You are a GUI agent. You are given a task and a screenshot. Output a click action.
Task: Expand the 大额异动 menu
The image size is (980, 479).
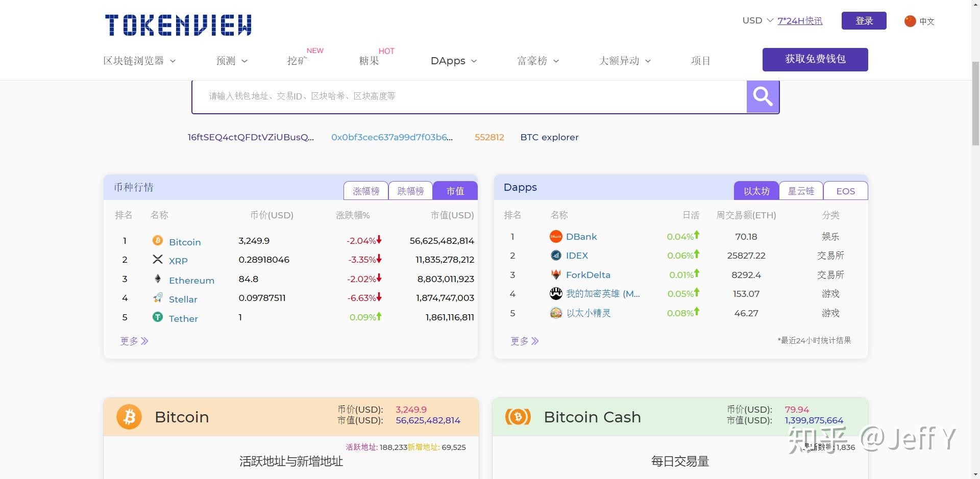point(625,61)
